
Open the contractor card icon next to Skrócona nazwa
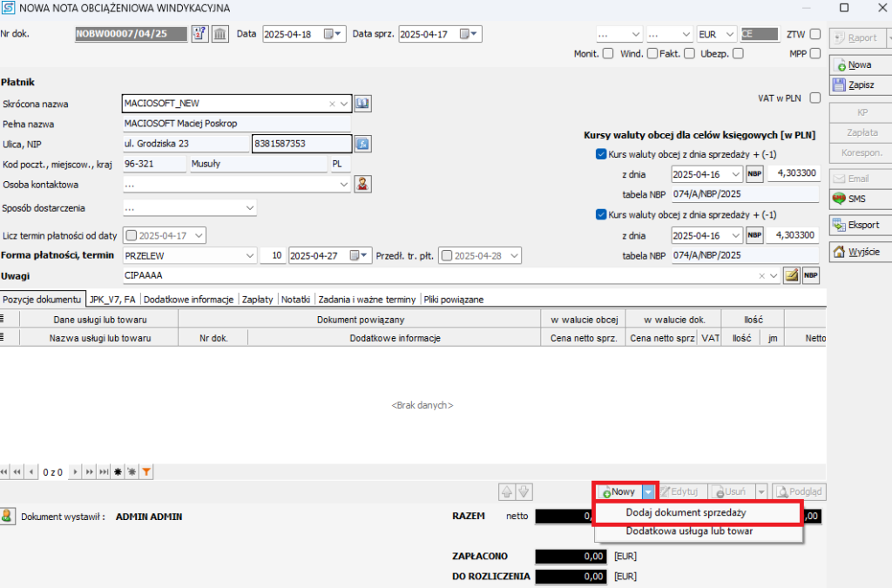(x=362, y=104)
